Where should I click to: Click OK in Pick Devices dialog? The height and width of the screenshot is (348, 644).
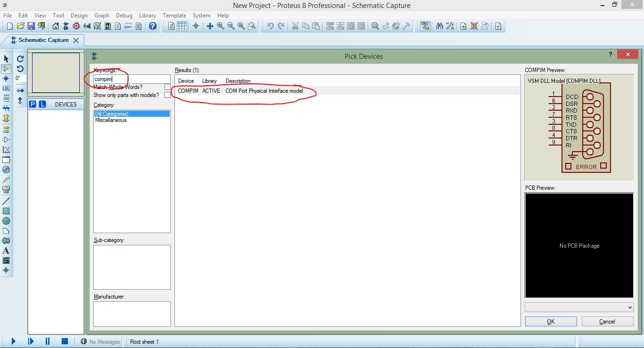551,321
